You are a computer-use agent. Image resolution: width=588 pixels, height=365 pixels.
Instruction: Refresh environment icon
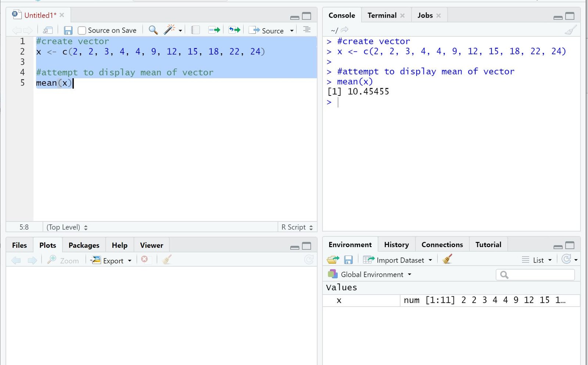point(566,259)
